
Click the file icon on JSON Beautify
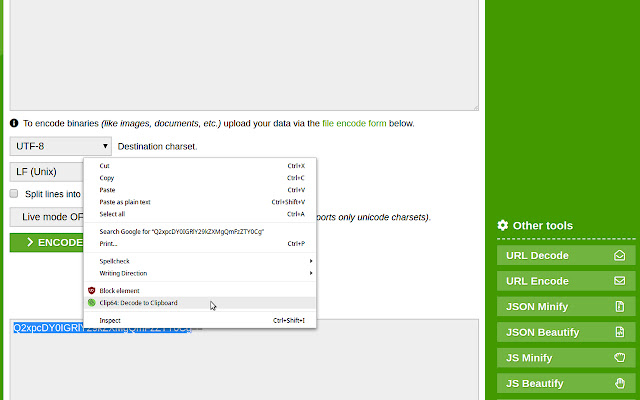[620, 332]
